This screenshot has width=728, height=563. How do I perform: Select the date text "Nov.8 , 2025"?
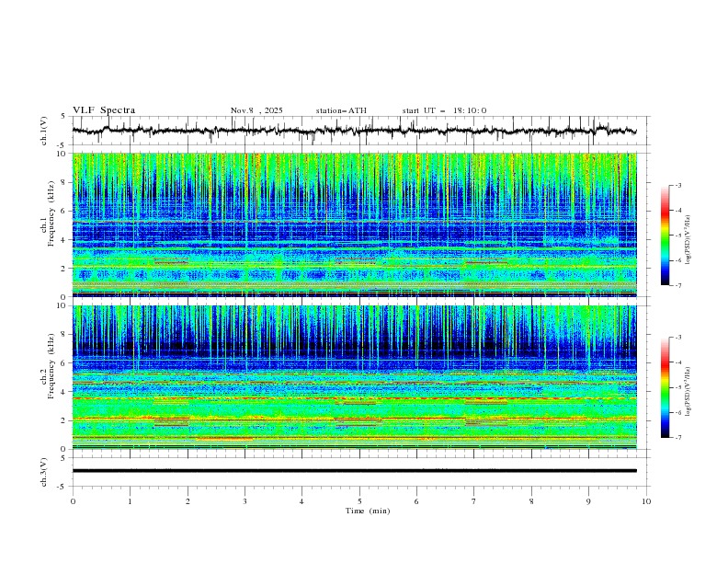click(x=256, y=110)
